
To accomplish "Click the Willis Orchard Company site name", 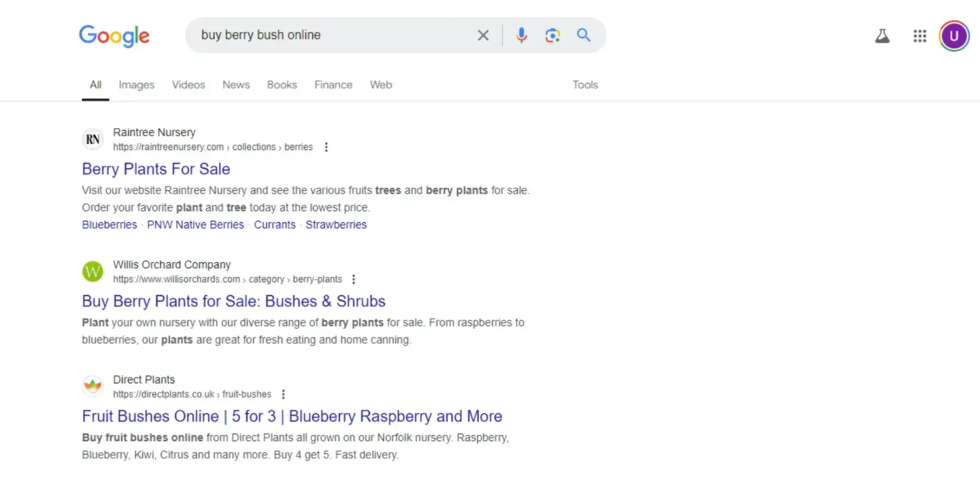I will click(172, 265).
